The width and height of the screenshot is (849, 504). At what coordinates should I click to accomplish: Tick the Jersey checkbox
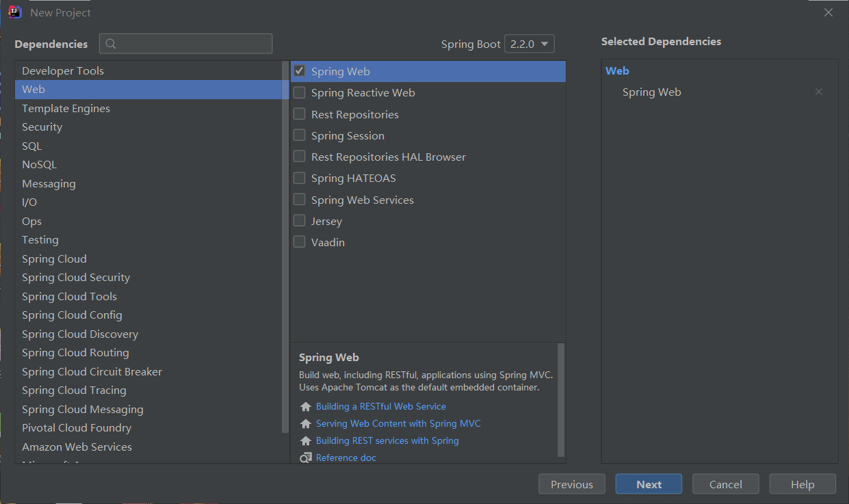coord(300,221)
